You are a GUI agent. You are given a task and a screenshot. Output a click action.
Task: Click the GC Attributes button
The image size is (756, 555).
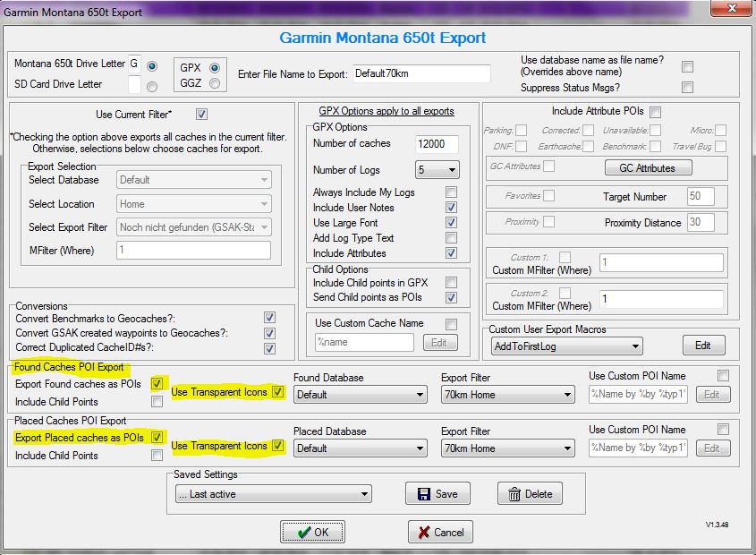click(648, 168)
